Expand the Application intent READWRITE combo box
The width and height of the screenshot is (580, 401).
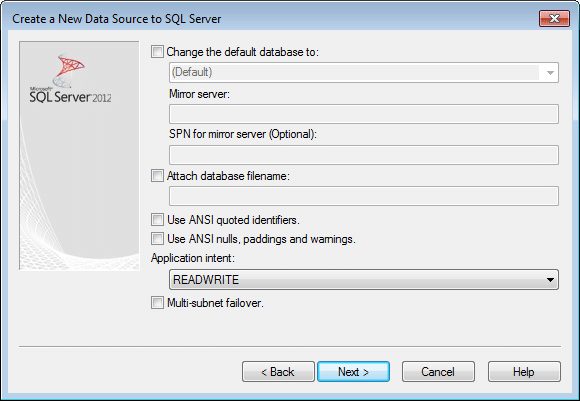pos(364,279)
